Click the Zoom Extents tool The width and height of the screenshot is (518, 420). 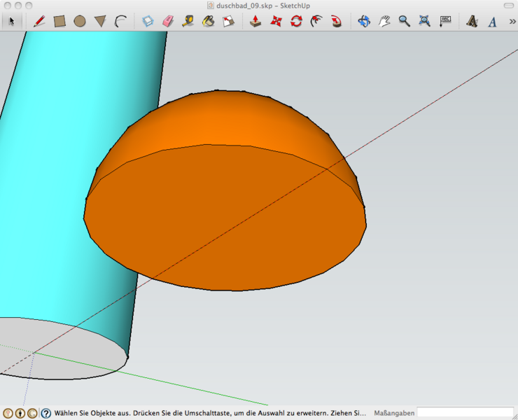(x=424, y=21)
